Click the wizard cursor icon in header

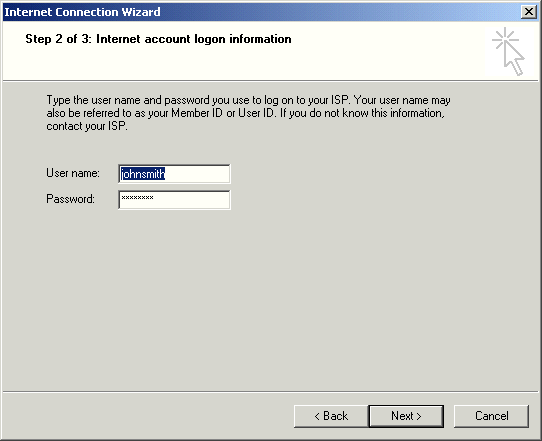[508, 51]
